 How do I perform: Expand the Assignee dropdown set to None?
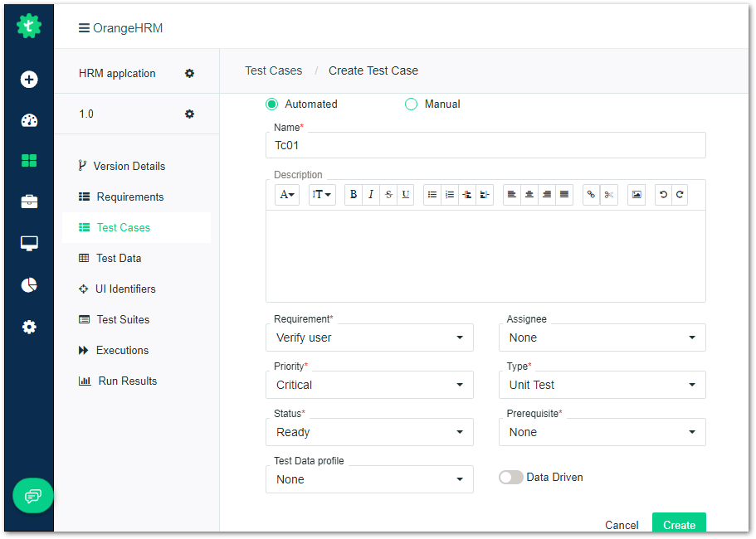point(602,337)
